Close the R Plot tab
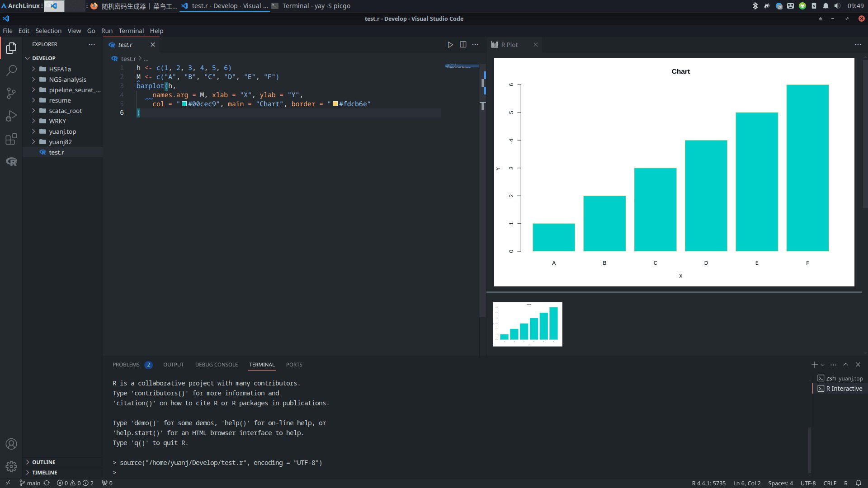The height and width of the screenshot is (488, 868). (x=536, y=45)
